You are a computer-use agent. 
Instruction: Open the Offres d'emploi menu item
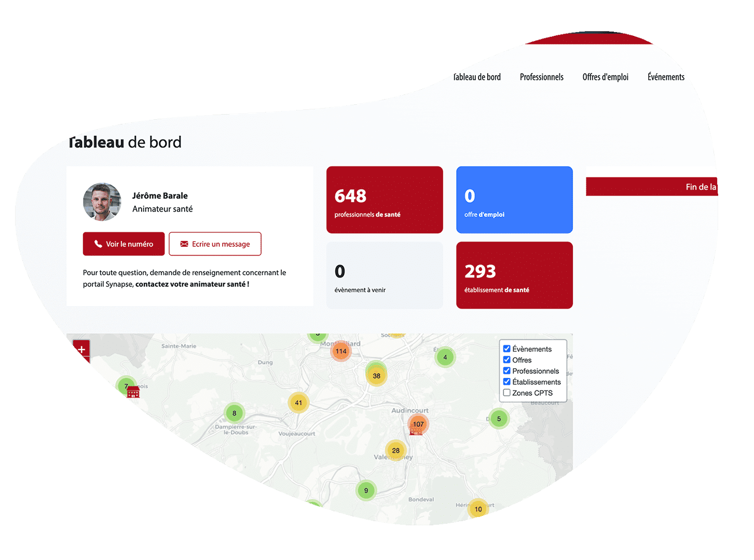click(605, 77)
